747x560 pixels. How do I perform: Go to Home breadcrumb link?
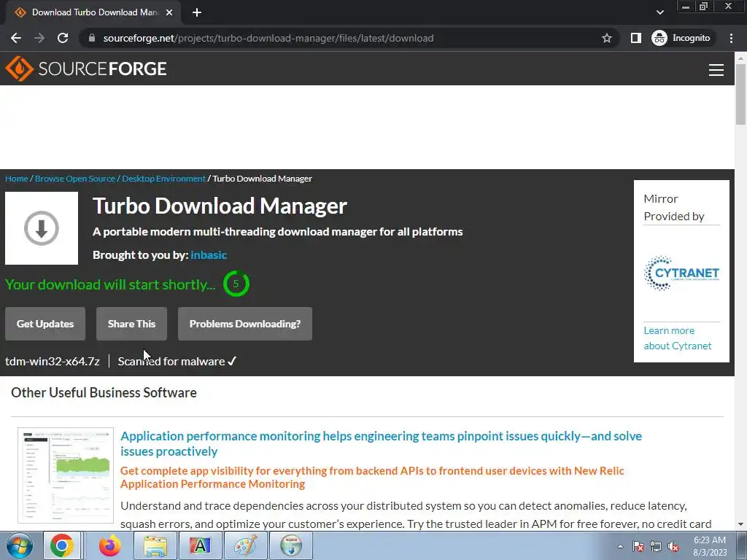[x=17, y=179]
